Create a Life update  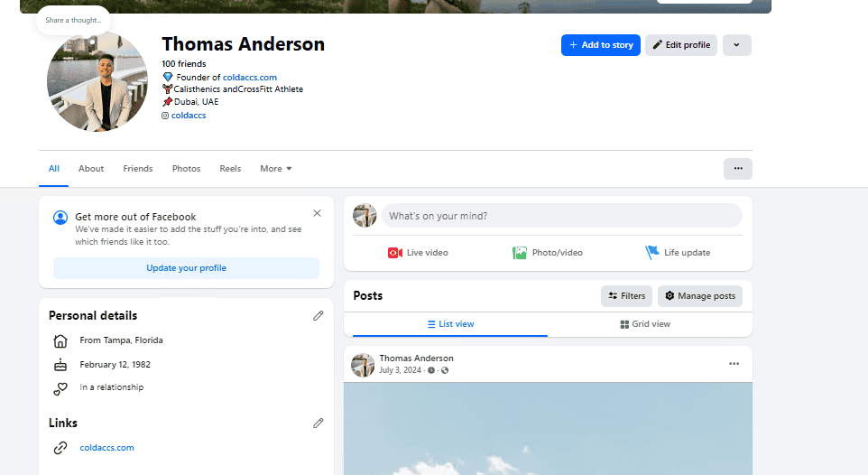(x=678, y=253)
